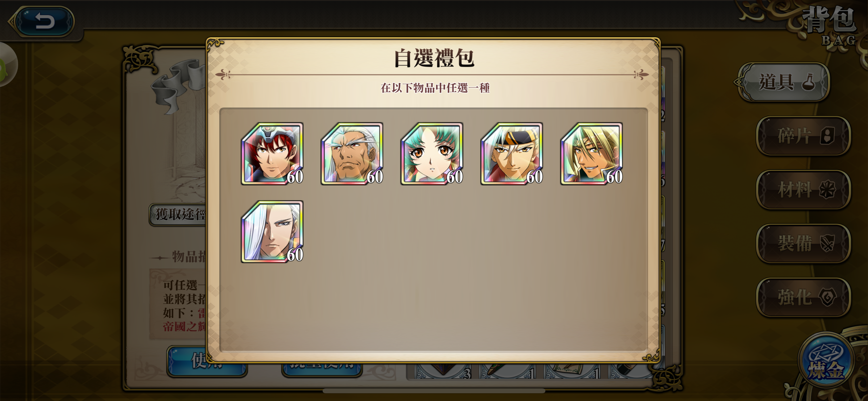Select the red-haired hero portrait
The image size is (868, 401).
point(272,154)
